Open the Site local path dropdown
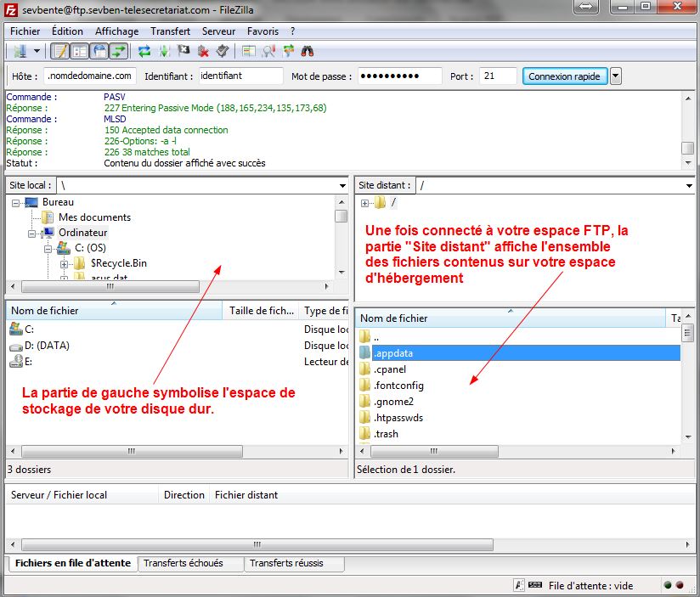 [x=342, y=185]
